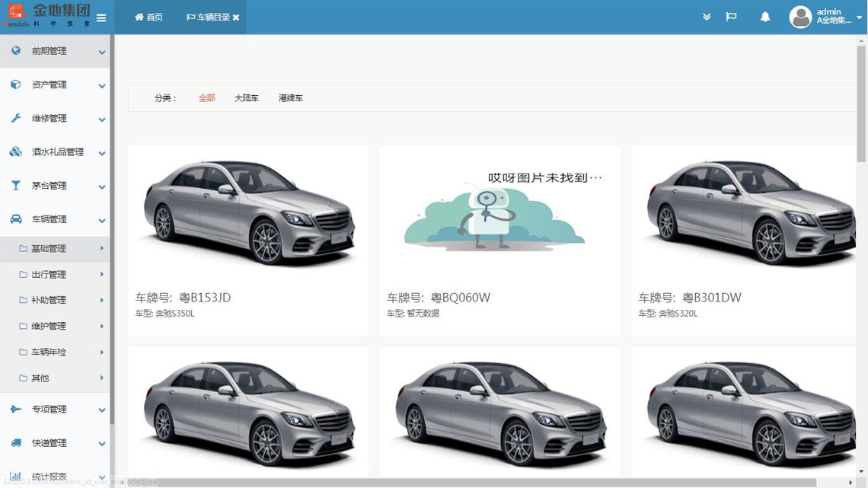The image size is (868, 488).
Task: Click the flag icon in the top bar
Action: point(731,17)
